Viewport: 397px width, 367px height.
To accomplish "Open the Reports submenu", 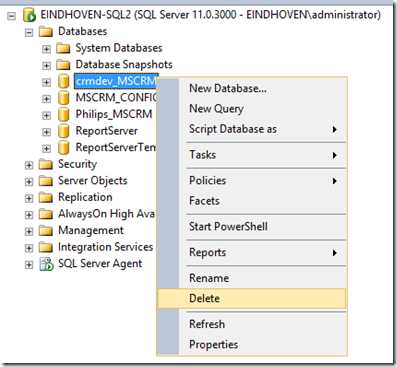I will [252, 252].
